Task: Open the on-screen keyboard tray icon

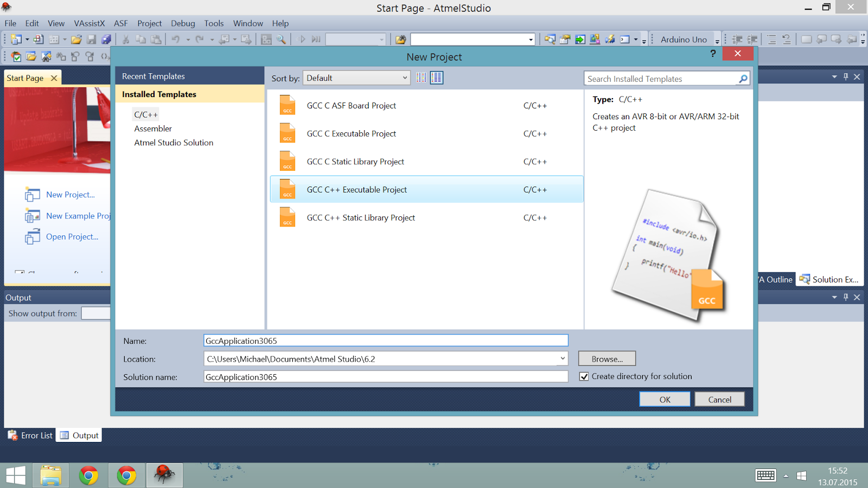Action: pyautogui.click(x=765, y=476)
